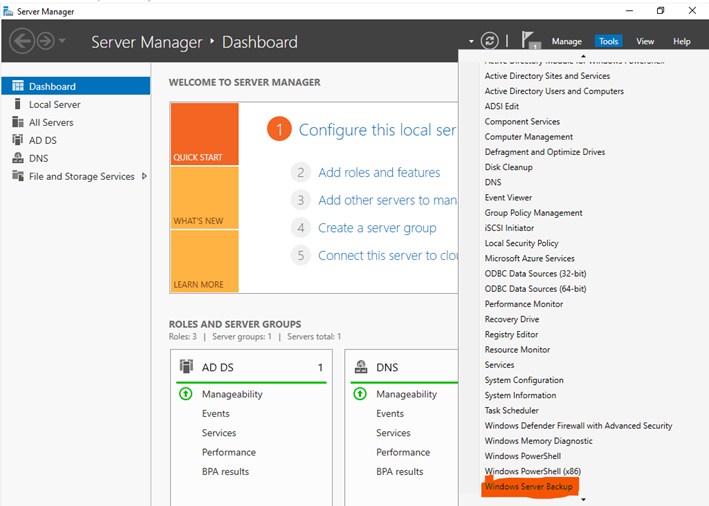Image resolution: width=709 pixels, height=506 pixels.
Task: Select the All Servers sidebar icon
Action: pos(18,122)
